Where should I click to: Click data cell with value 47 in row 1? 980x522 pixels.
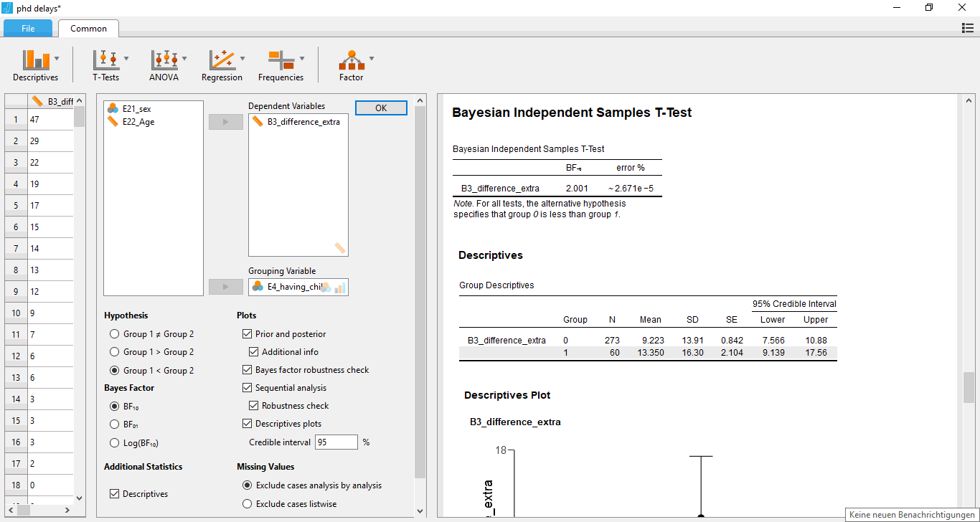[x=50, y=119]
